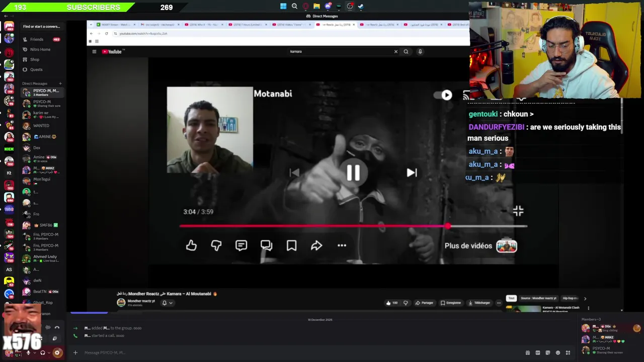Viewport: 644px width, 362px height.
Task: Click the browser back arrow
Action: tap(91, 33)
